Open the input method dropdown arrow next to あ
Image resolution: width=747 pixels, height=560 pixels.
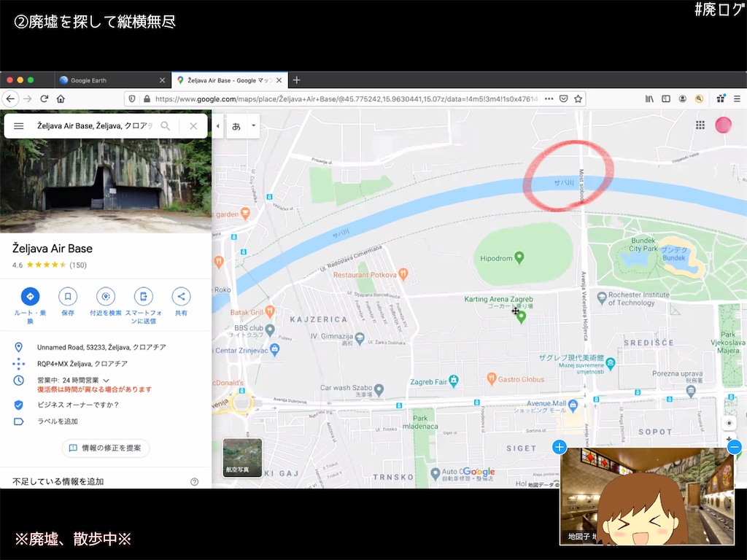click(x=253, y=126)
